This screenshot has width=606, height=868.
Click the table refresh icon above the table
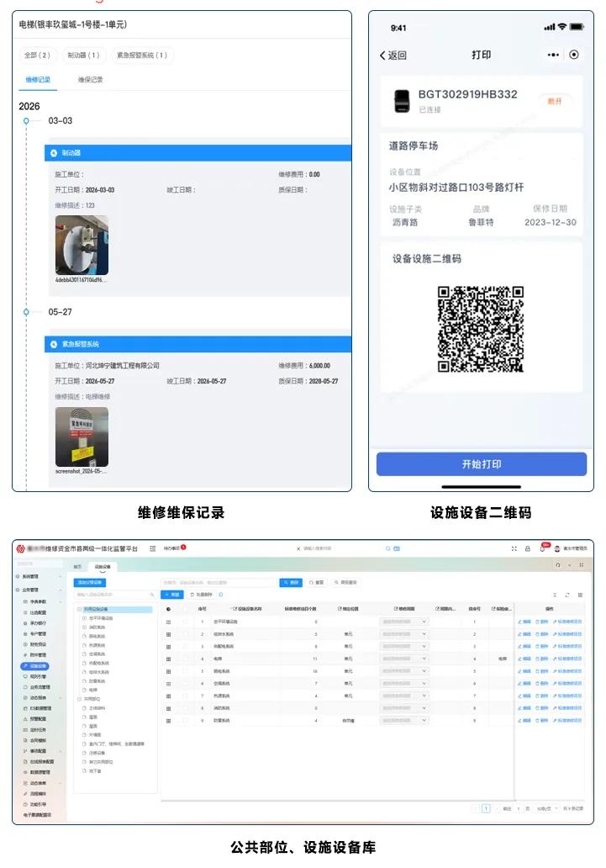[x=567, y=595]
